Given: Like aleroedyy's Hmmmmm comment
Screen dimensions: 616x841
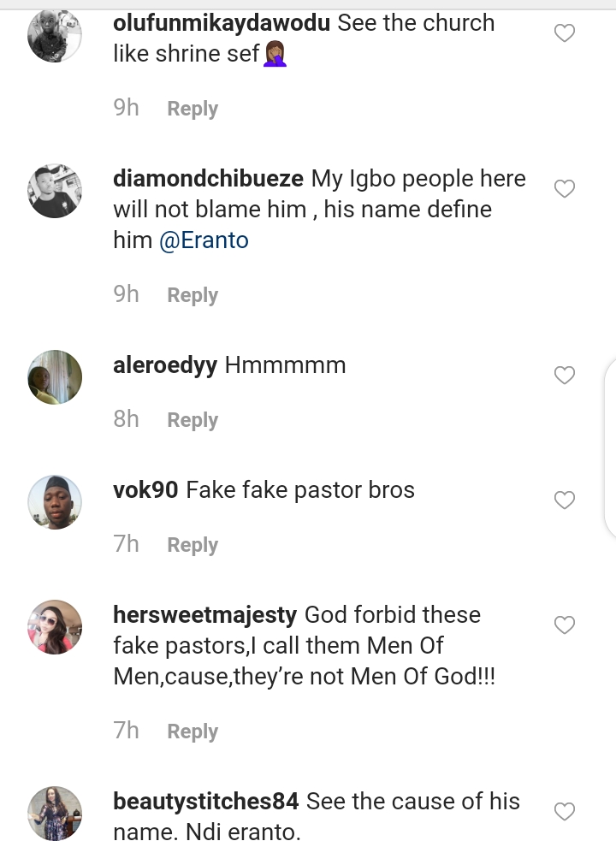Looking at the screenshot, I should (565, 375).
